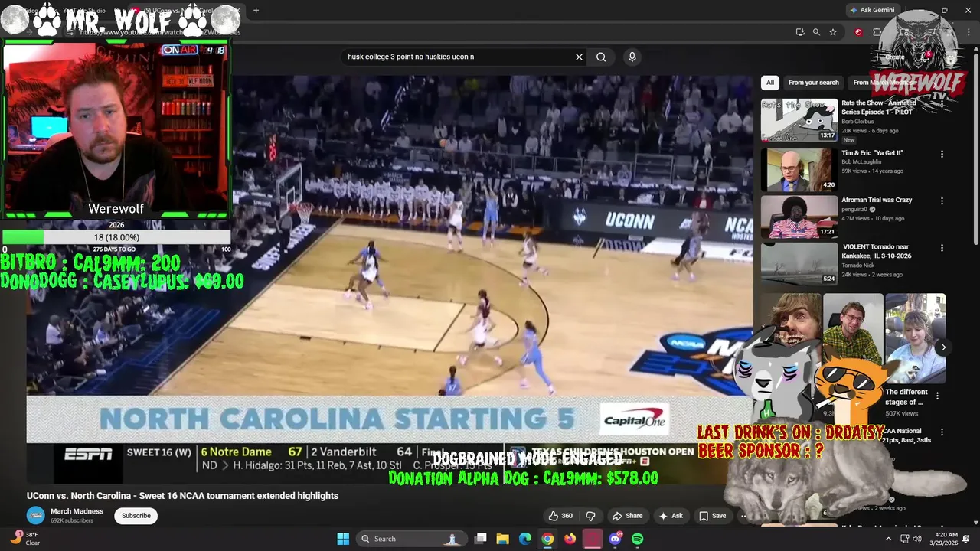Open more options for VIOLENT Tornado video
This screenshot has width=980, height=551.
click(942, 248)
